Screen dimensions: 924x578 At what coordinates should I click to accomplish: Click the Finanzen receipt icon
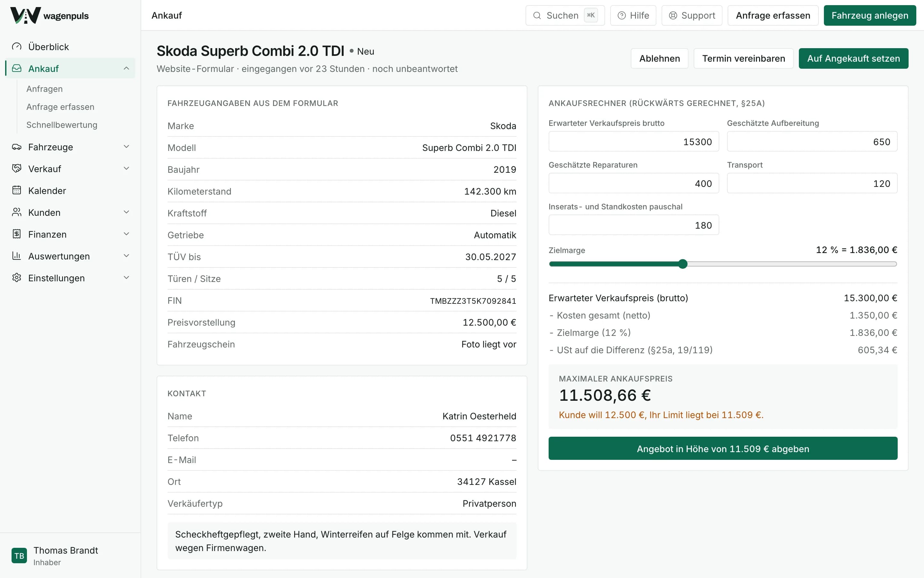pyautogui.click(x=16, y=234)
